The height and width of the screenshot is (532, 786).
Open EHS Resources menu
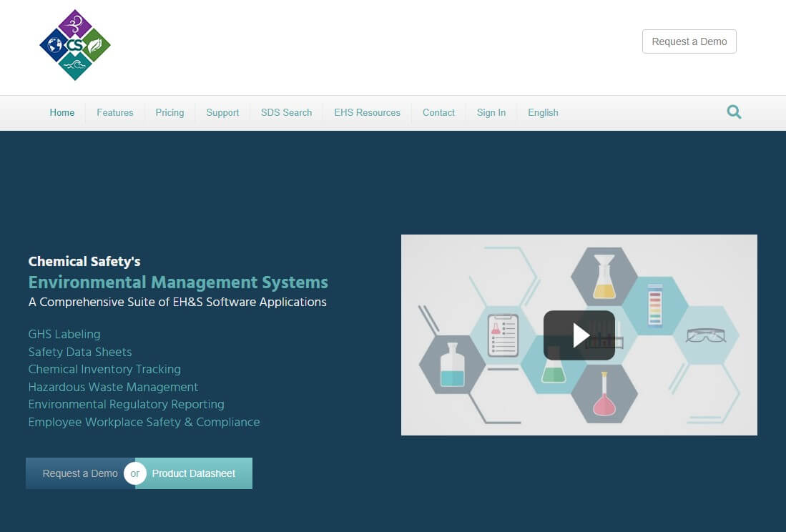(x=368, y=113)
